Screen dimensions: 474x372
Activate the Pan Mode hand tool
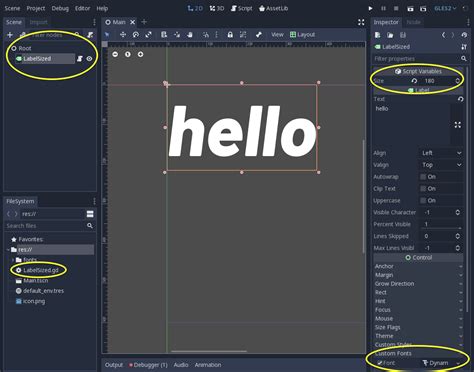coord(190,34)
